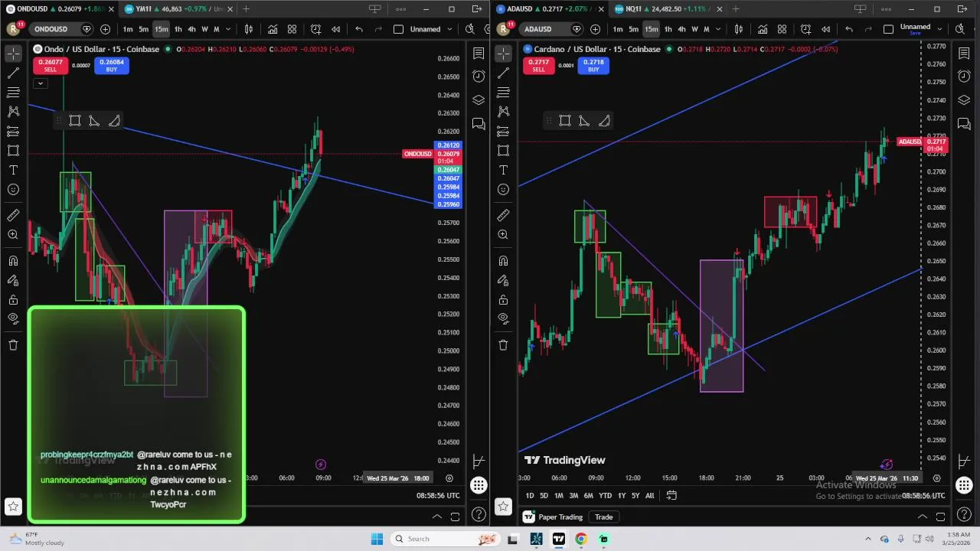Open Unnamed layout dropdown in ADAUSD window
This screenshot has width=980, height=551.
[x=940, y=29]
